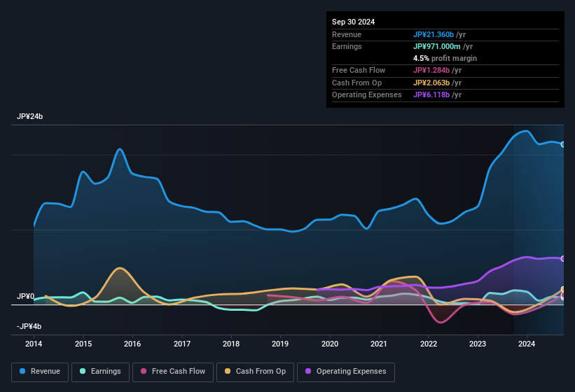The height and width of the screenshot is (392, 575).
Task: Toggle the Operating Expenses legend button
Action: [346, 372]
